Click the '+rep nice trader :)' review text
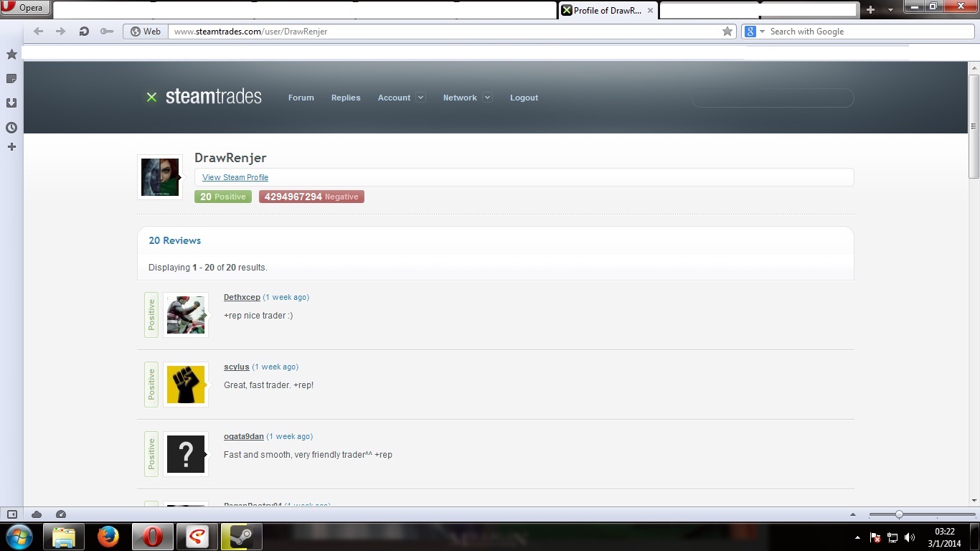 (x=258, y=316)
